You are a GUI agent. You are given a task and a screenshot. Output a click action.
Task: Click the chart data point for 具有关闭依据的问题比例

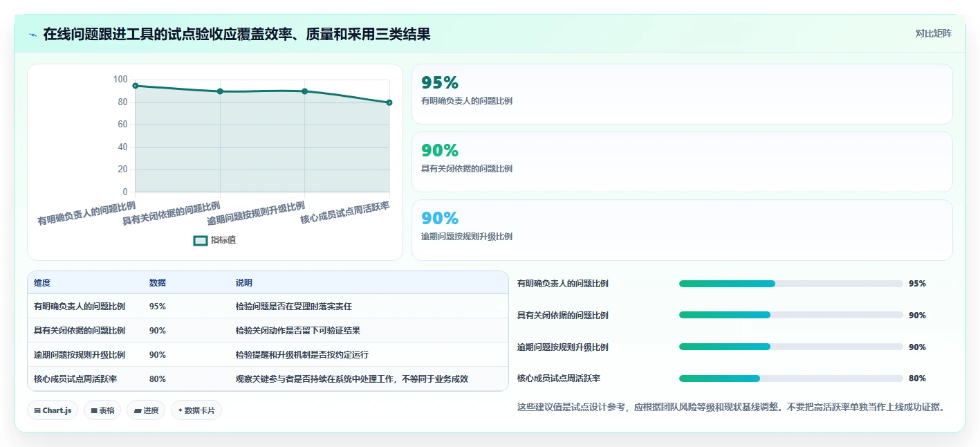220,91
